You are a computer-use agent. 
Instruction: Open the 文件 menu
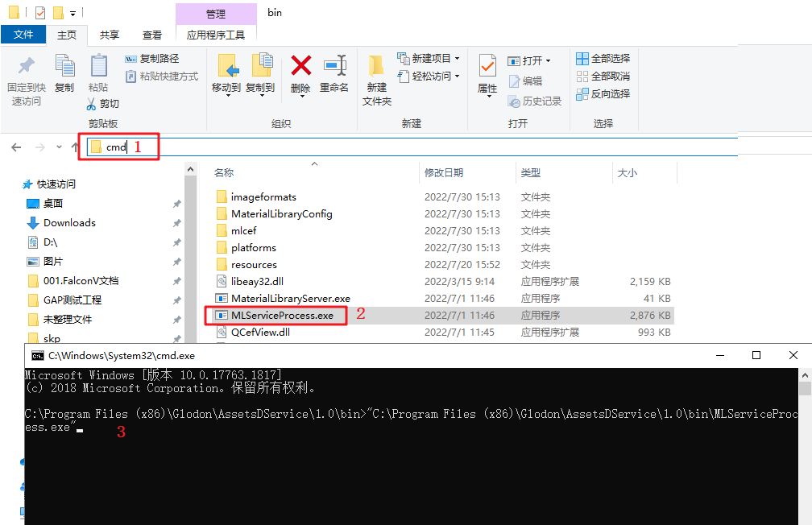(24, 35)
